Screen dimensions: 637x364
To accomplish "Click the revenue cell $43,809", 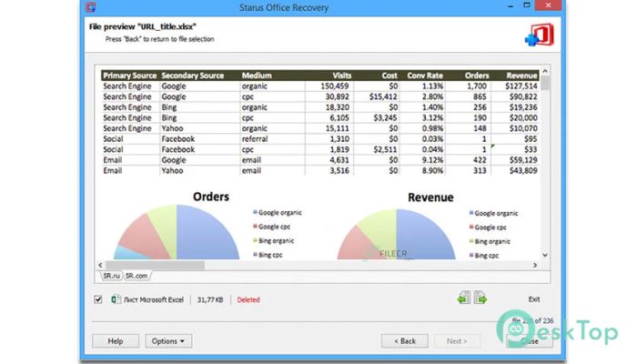I will coord(523,171).
